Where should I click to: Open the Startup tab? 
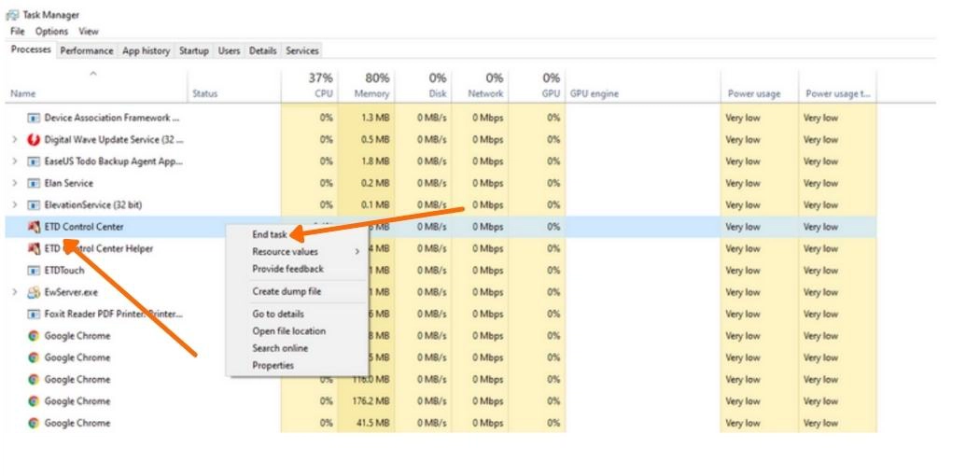193,50
